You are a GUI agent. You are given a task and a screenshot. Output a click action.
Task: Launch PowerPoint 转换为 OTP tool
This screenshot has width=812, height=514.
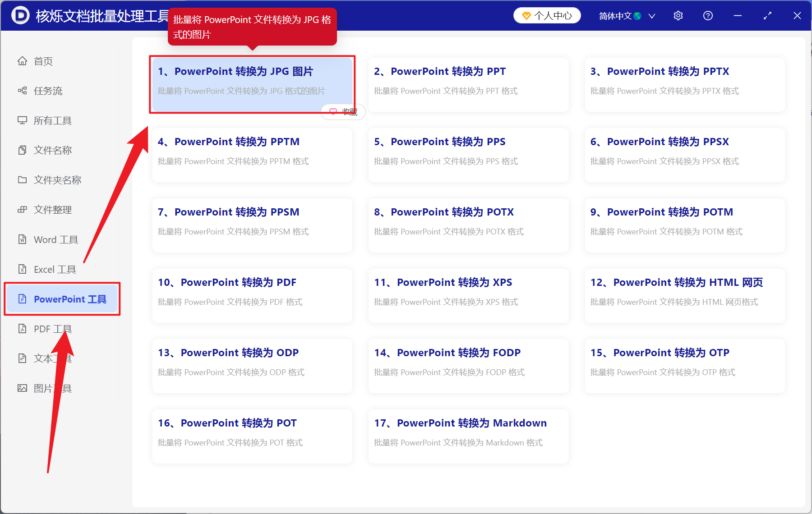685,366
